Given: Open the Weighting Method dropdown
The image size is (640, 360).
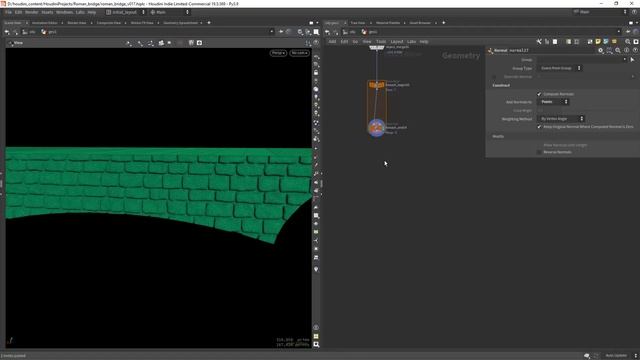Looking at the screenshot, I should [561, 119].
